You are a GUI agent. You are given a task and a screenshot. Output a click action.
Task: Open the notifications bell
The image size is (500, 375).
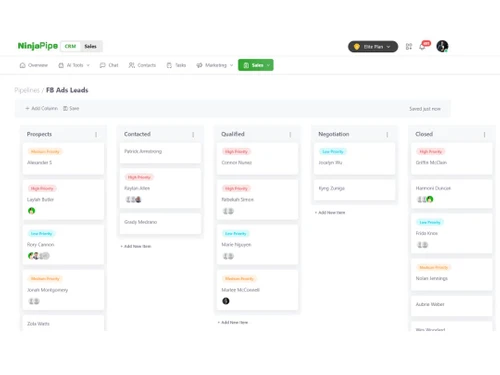tap(422, 46)
